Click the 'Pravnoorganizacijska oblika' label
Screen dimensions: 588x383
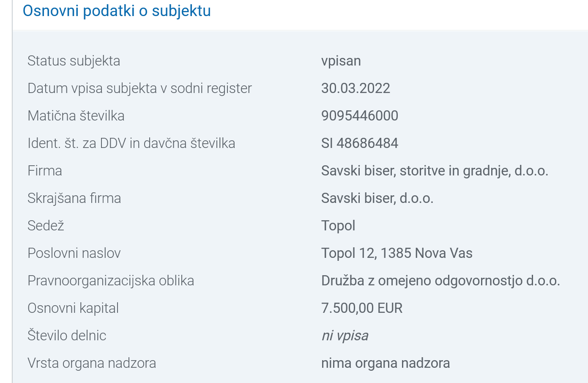(111, 281)
